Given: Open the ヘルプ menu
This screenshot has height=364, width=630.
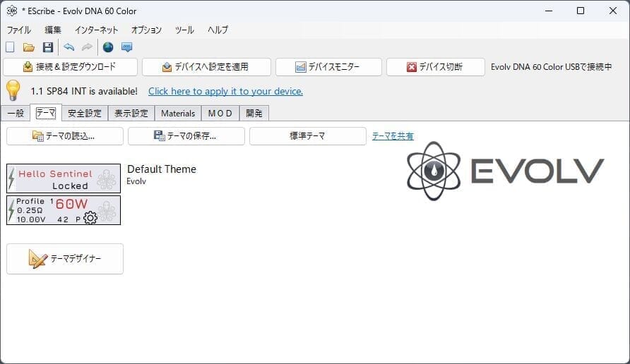Looking at the screenshot, I should coord(218,30).
